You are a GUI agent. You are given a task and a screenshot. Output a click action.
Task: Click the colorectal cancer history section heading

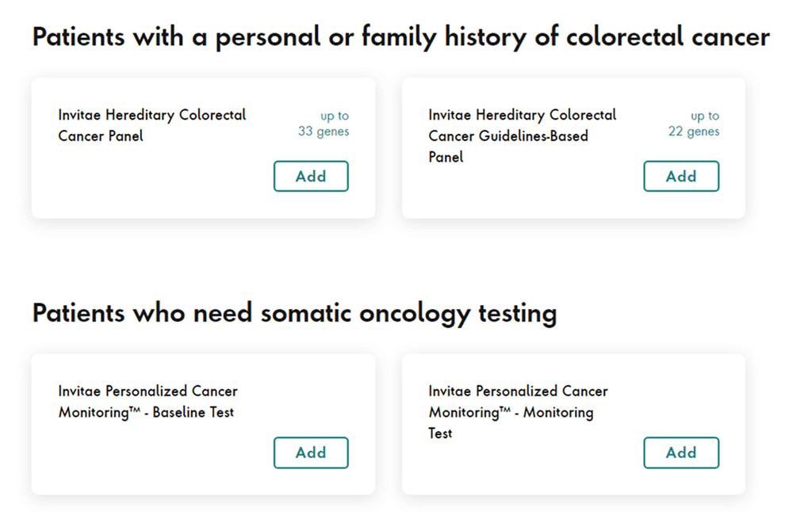(x=400, y=36)
